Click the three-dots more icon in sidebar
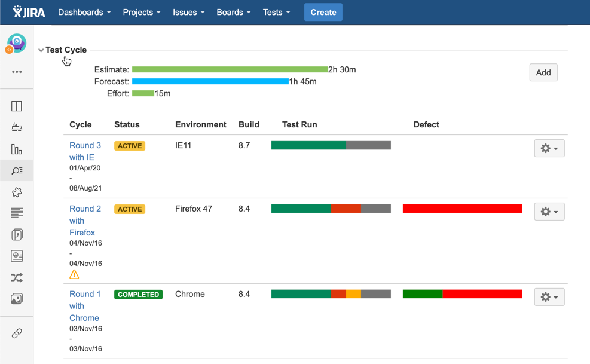 pyautogui.click(x=17, y=72)
